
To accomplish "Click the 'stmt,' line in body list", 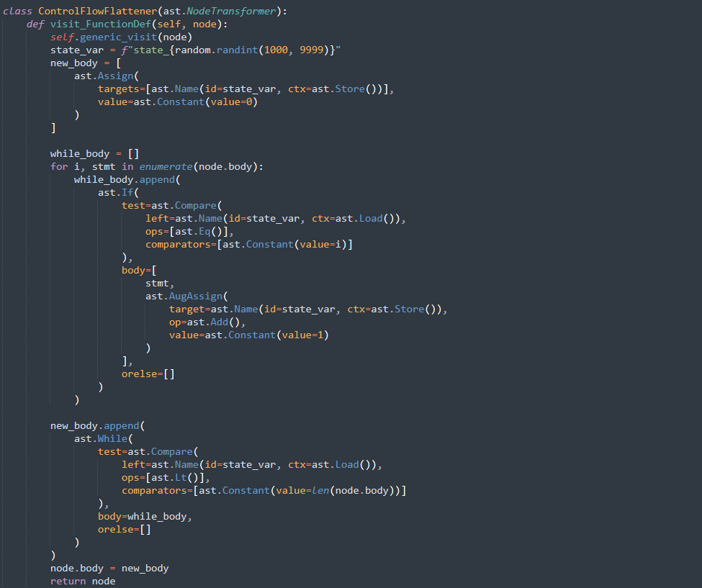I will (x=160, y=284).
